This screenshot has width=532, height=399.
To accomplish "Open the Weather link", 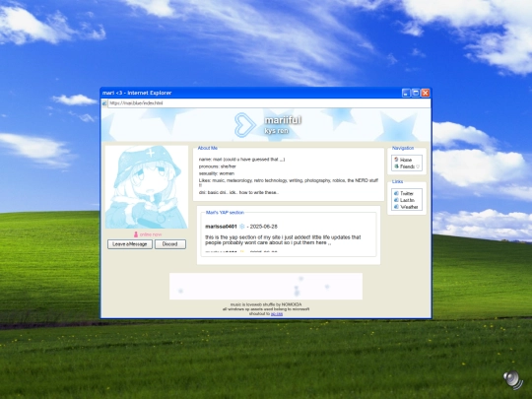I will 409,207.
